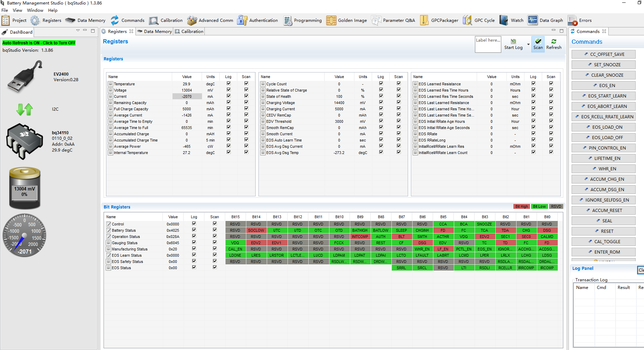
Task: Open the Advanced Comm icon
Action: pos(192,20)
